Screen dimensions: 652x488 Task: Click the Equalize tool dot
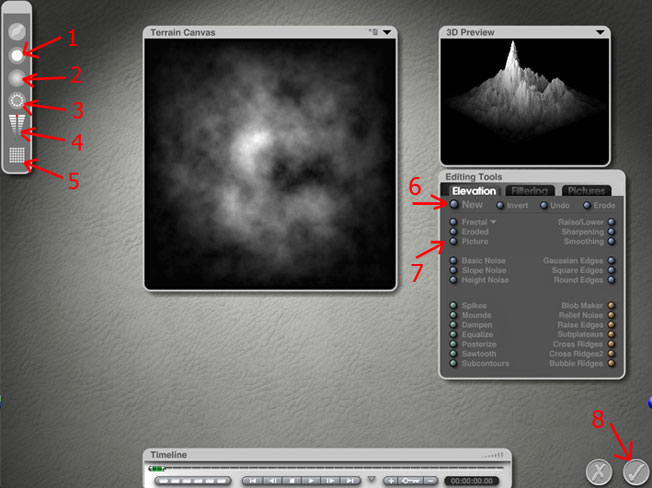454,334
